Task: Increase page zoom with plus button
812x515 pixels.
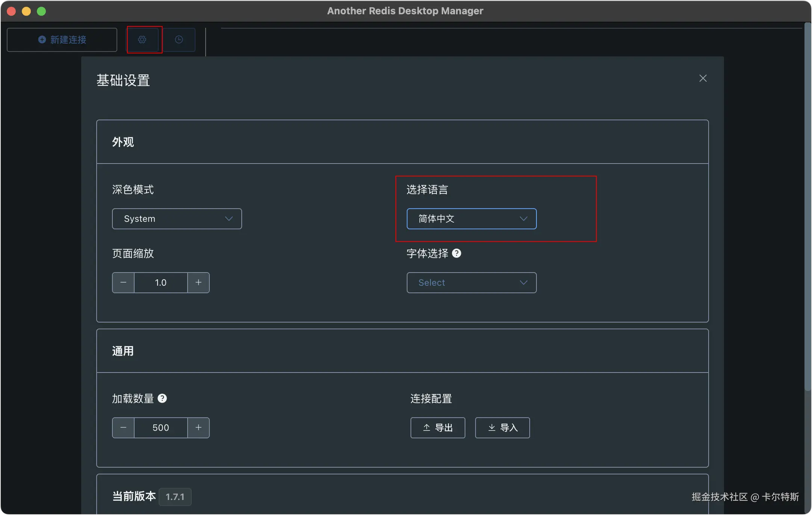Action: click(x=198, y=283)
